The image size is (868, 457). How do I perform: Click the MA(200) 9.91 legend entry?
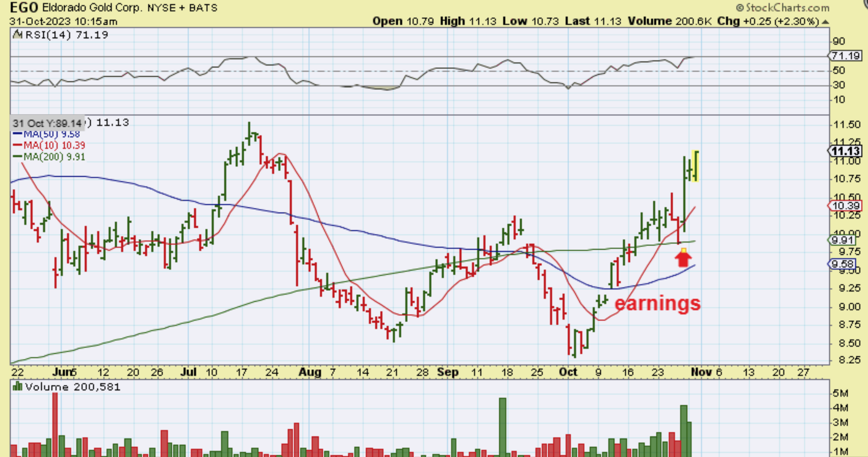click(x=54, y=157)
